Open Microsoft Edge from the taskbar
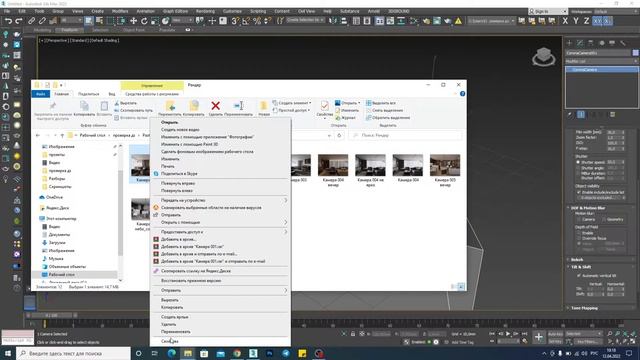Image resolution: width=640 pixels, height=360 pixels. click(171, 353)
